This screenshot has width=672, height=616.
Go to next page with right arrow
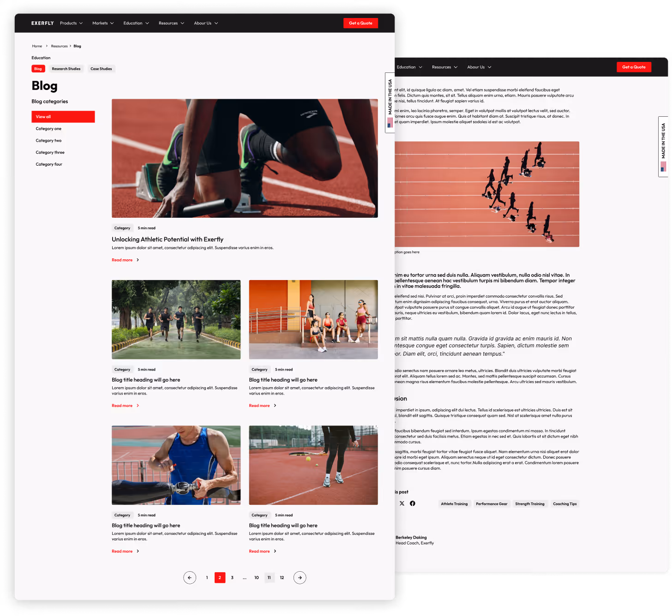pyautogui.click(x=300, y=578)
